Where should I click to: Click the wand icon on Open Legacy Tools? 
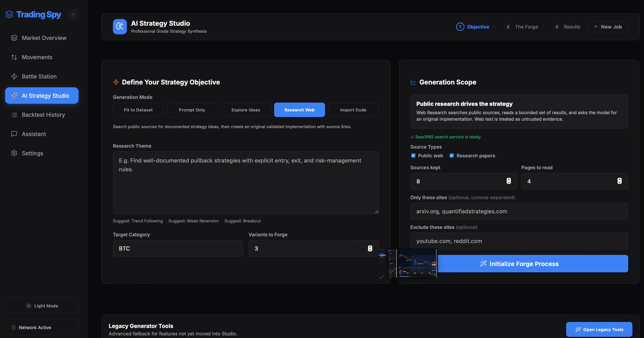[x=578, y=329]
